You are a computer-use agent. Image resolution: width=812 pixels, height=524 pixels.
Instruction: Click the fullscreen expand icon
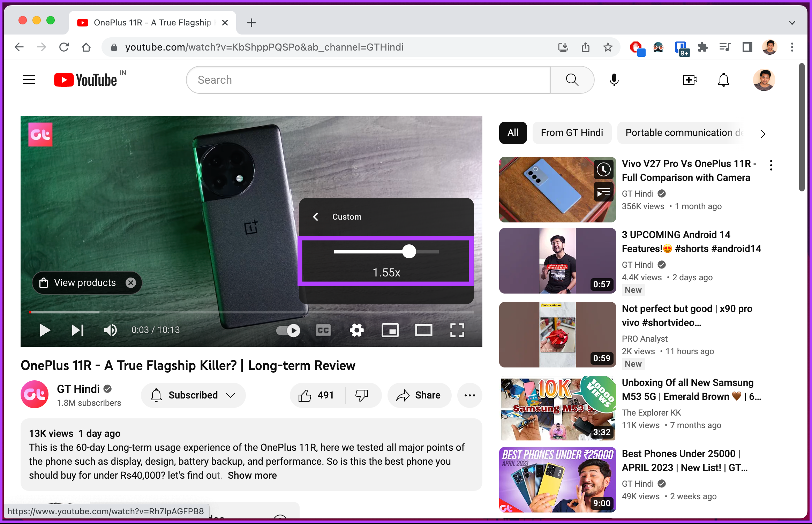click(x=458, y=329)
